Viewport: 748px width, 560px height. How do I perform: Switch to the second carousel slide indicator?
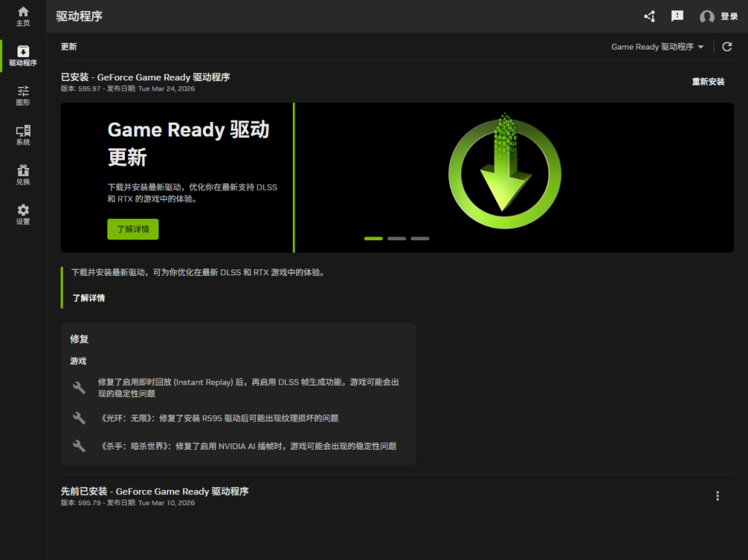tap(397, 239)
